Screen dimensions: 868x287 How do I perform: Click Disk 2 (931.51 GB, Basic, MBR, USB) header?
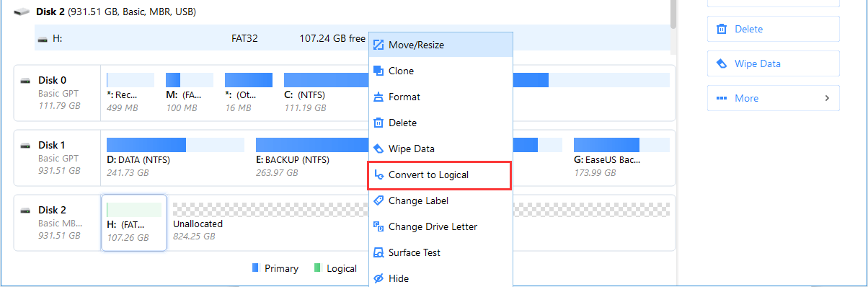(116, 12)
